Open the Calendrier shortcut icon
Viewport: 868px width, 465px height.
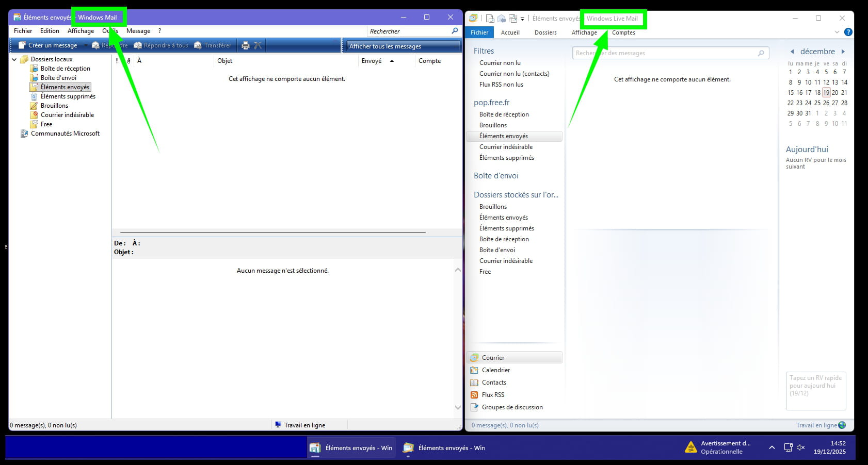point(474,370)
